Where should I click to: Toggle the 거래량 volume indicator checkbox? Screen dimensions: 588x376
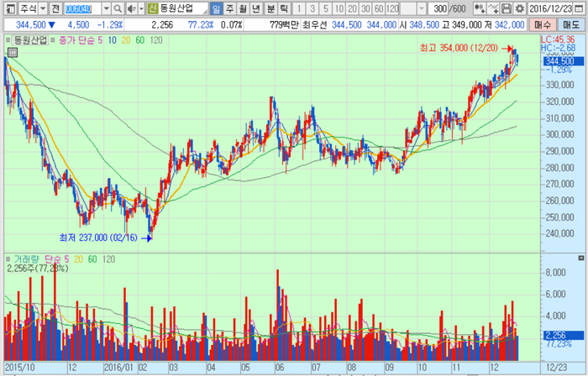coord(8,259)
